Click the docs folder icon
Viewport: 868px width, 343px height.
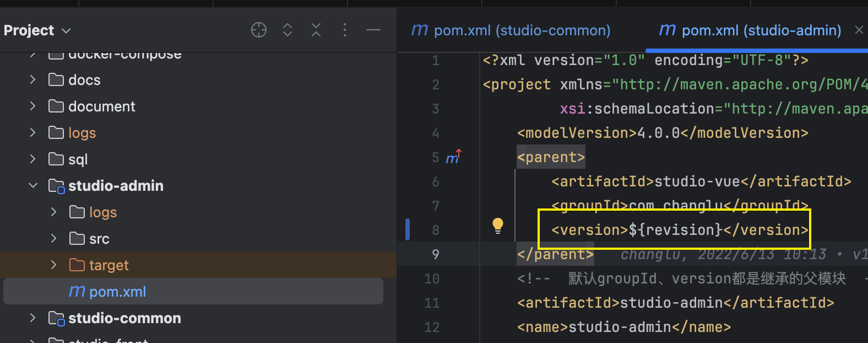click(56, 80)
